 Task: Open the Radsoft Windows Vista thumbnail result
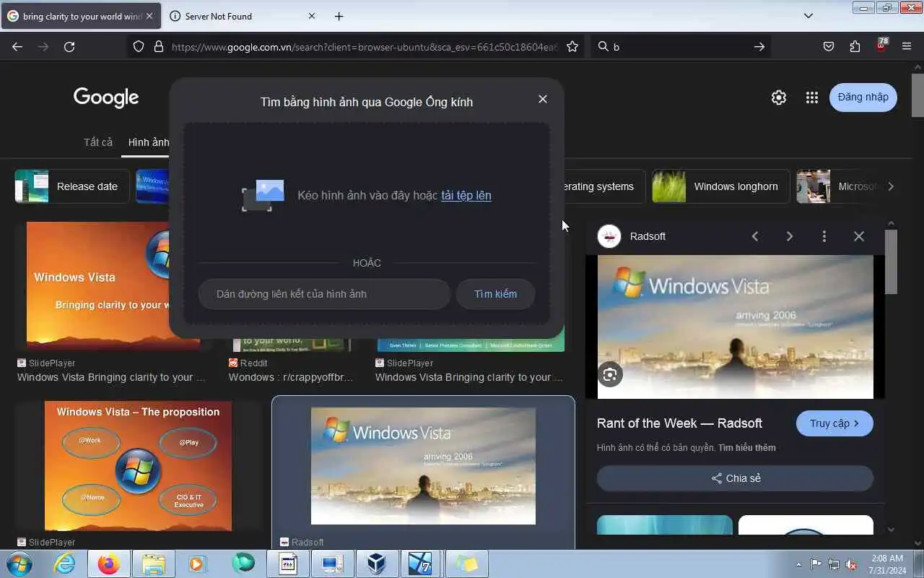pyautogui.click(x=423, y=466)
